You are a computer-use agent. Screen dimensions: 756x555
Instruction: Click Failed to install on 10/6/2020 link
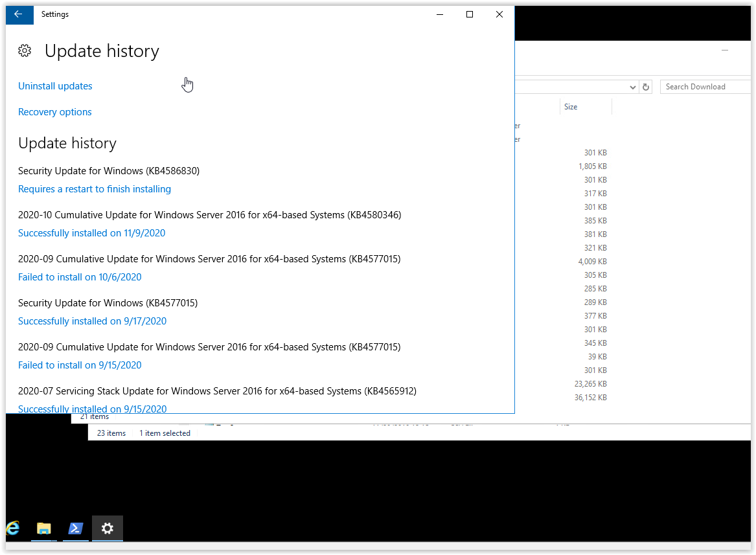click(x=80, y=277)
